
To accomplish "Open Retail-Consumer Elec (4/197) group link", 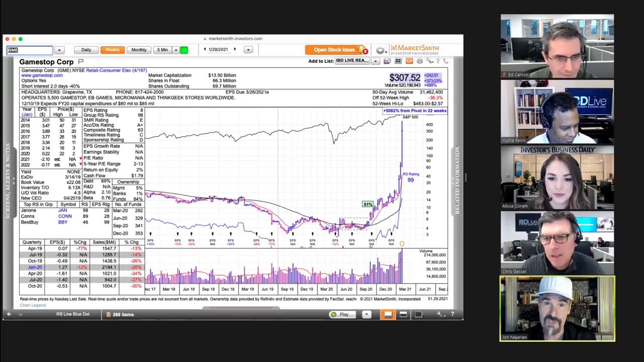I will coord(116,70).
